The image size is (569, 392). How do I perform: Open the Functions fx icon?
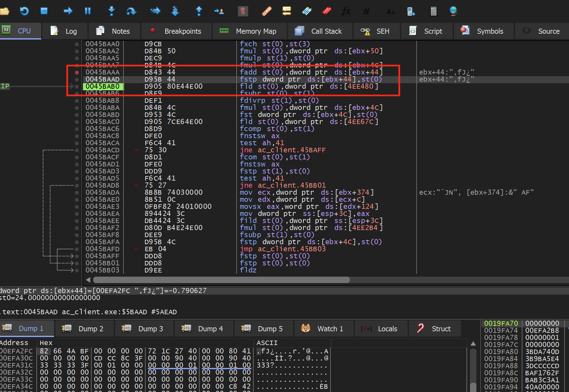tap(346, 11)
